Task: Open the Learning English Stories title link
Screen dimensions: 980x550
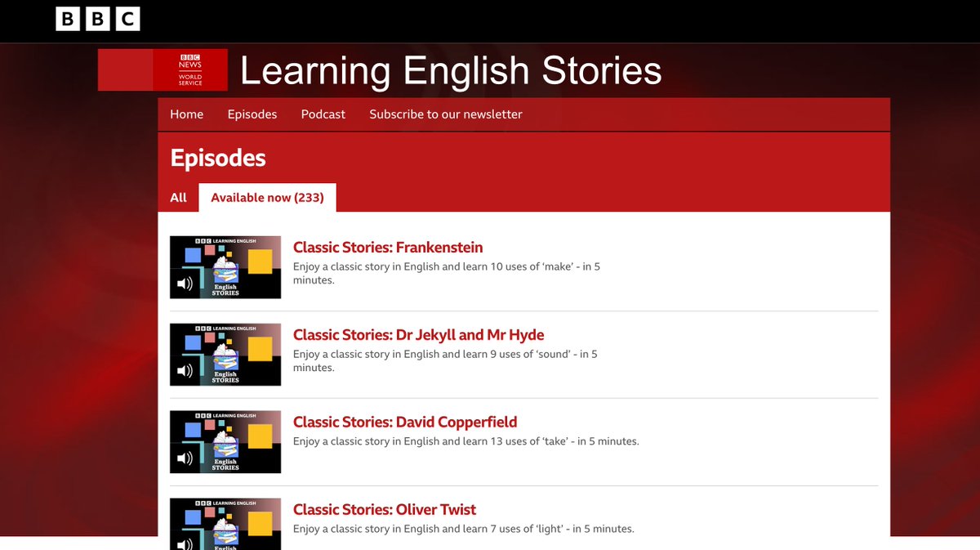Action: (x=451, y=70)
